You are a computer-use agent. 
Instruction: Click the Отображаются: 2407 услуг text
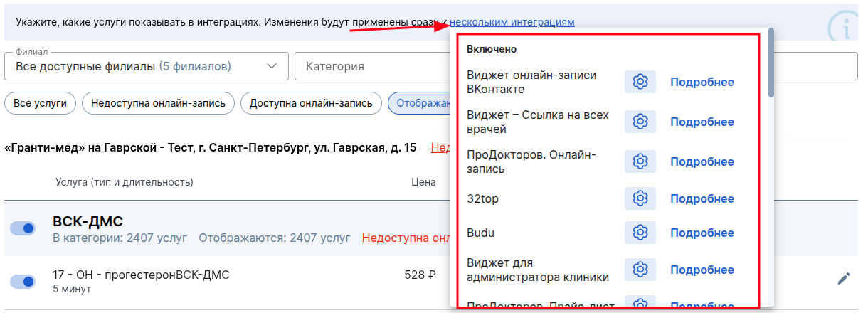pyautogui.click(x=275, y=238)
